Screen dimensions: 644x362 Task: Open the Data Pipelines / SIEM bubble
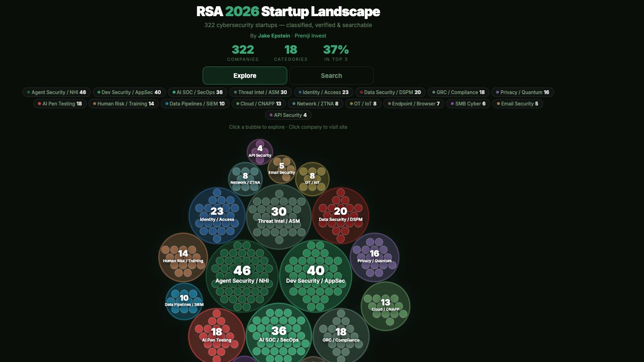click(x=184, y=301)
